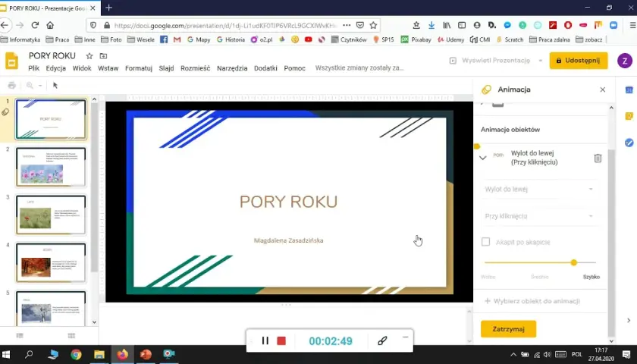Open the Pomoc menu
The height and width of the screenshot is (364, 637).
(x=294, y=68)
